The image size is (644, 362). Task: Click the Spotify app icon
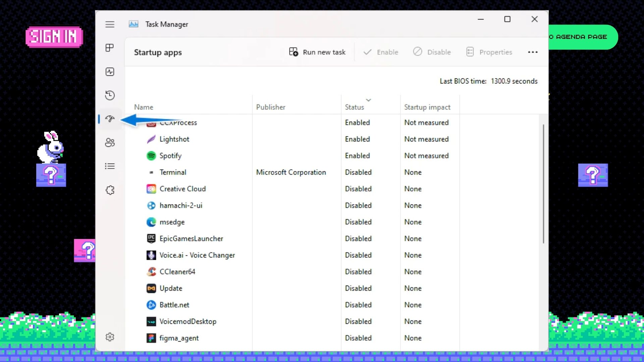click(151, 156)
